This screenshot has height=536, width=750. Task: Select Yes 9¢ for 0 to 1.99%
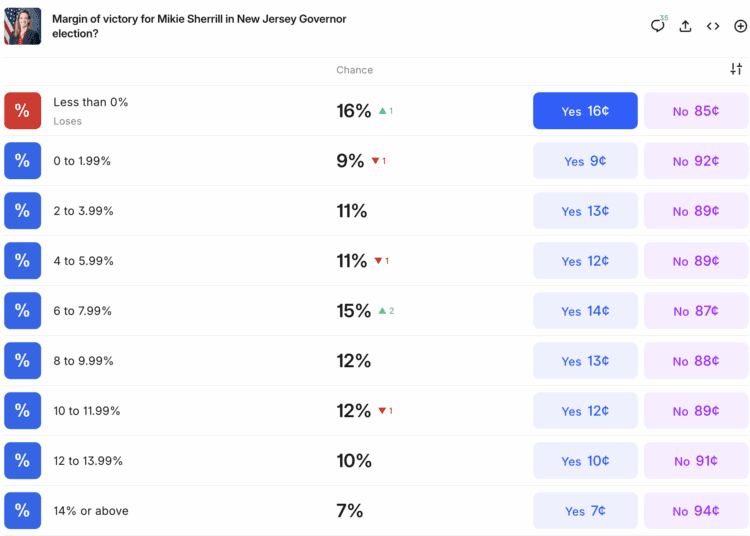click(x=585, y=161)
